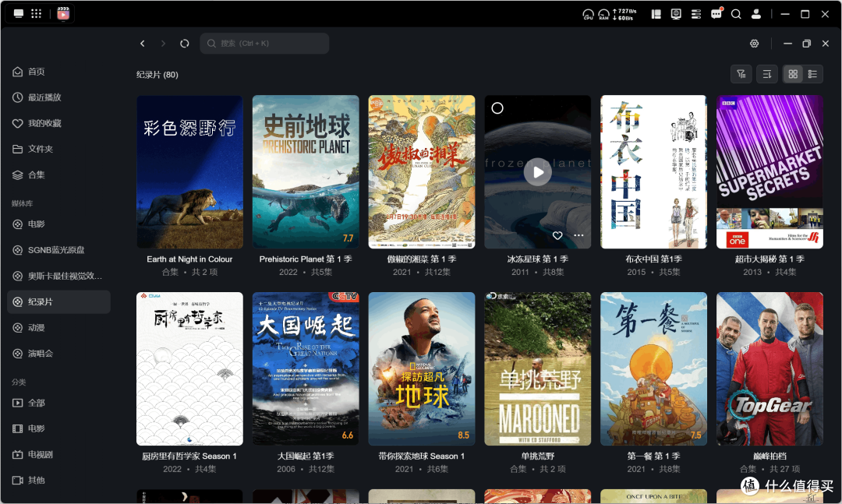Image resolution: width=842 pixels, height=504 pixels.
Task: Select 奥斯卡最佳视觉效果 library
Action: tap(58, 276)
